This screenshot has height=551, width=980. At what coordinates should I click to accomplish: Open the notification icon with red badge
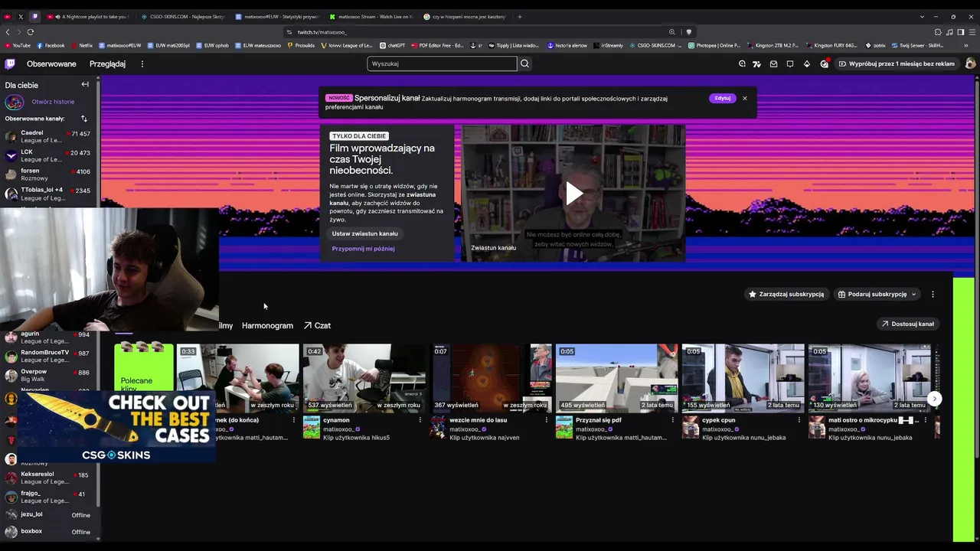tap(825, 64)
